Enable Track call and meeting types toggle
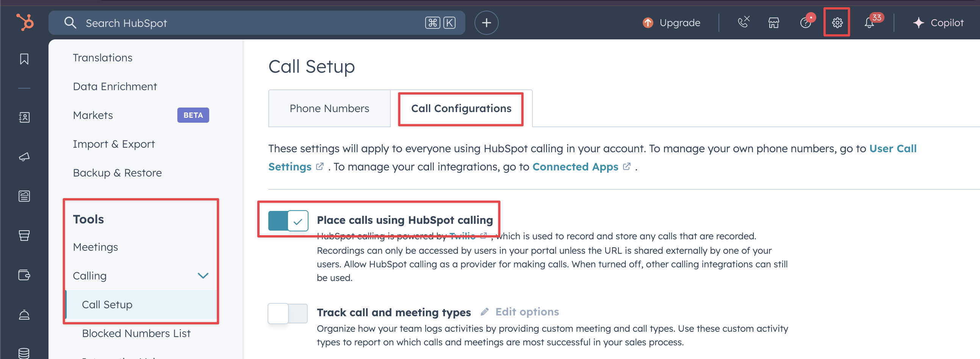The height and width of the screenshot is (359, 980). click(288, 313)
